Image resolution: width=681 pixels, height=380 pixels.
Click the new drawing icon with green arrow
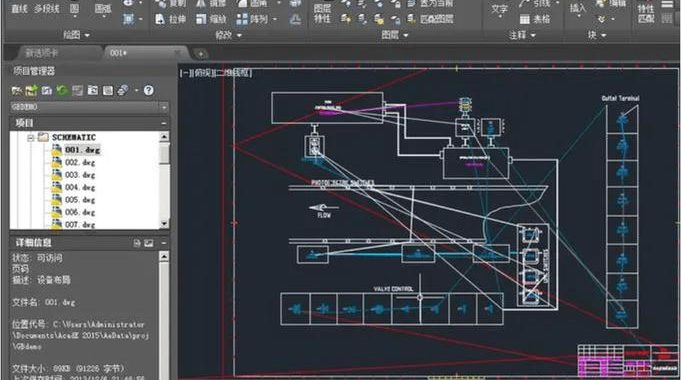tap(31, 90)
